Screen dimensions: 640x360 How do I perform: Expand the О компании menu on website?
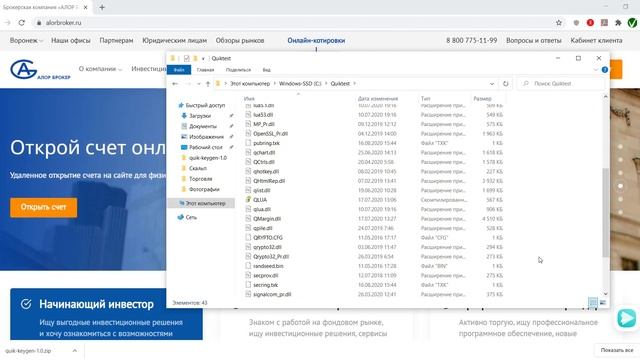(x=100, y=69)
